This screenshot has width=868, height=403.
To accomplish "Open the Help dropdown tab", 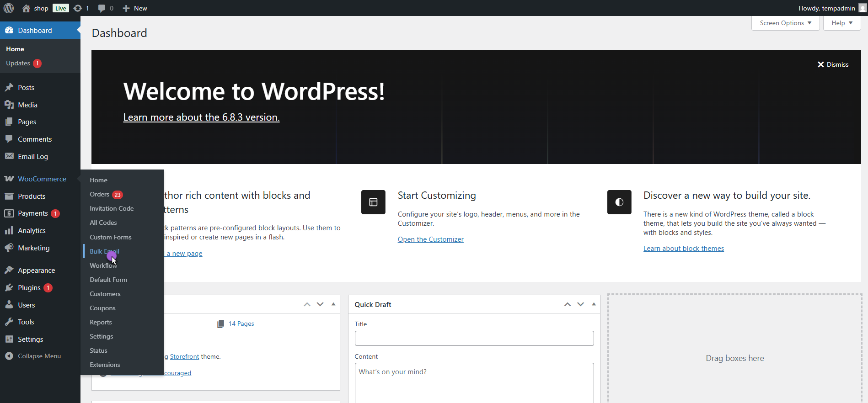I will point(841,23).
